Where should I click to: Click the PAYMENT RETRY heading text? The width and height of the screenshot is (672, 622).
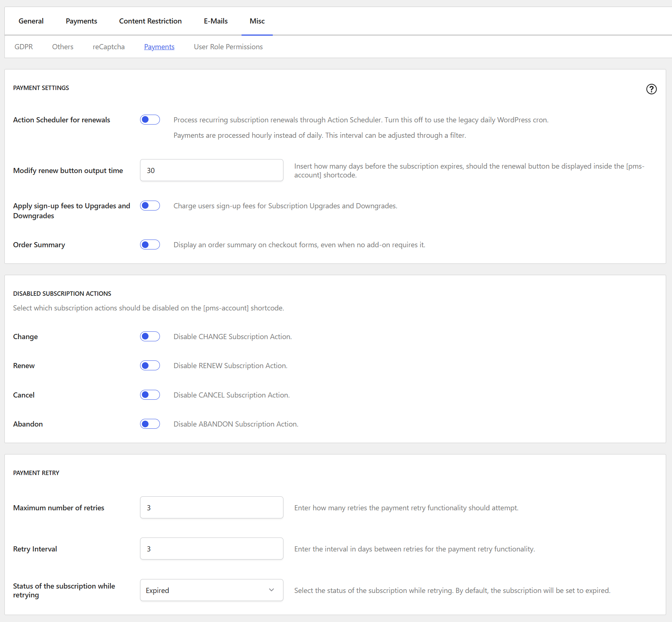coord(36,473)
